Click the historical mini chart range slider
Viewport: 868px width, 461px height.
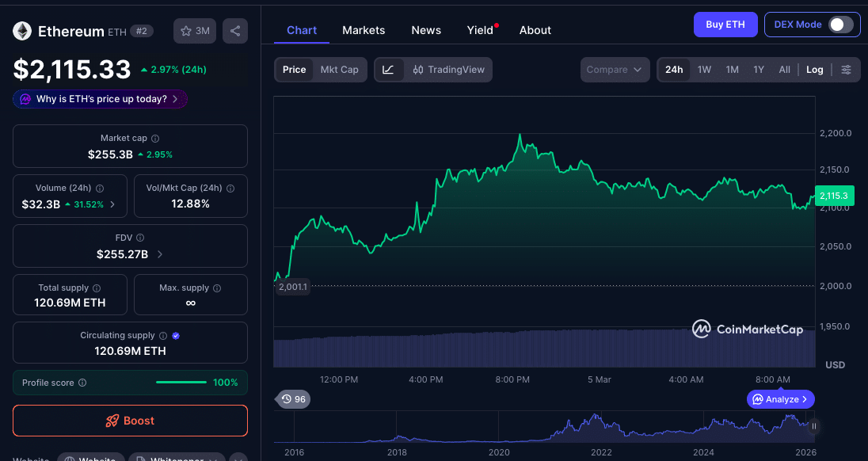[x=543, y=427]
